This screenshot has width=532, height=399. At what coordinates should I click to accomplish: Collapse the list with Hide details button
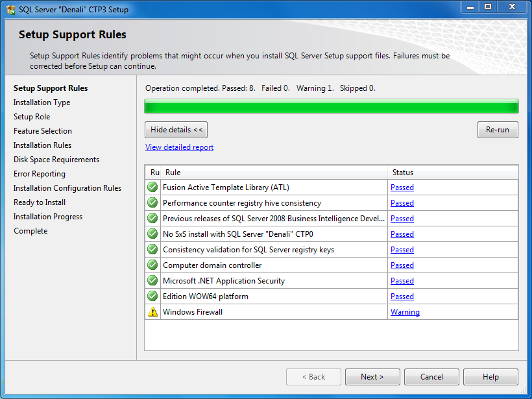[x=176, y=130]
